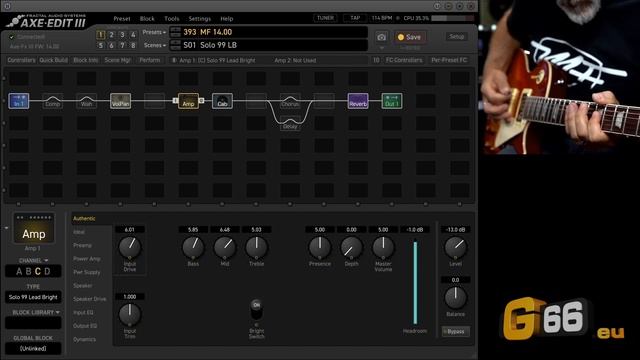Switch to the Ideal tab
This screenshot has width=640, height=360.
click(x=79, y=232)
